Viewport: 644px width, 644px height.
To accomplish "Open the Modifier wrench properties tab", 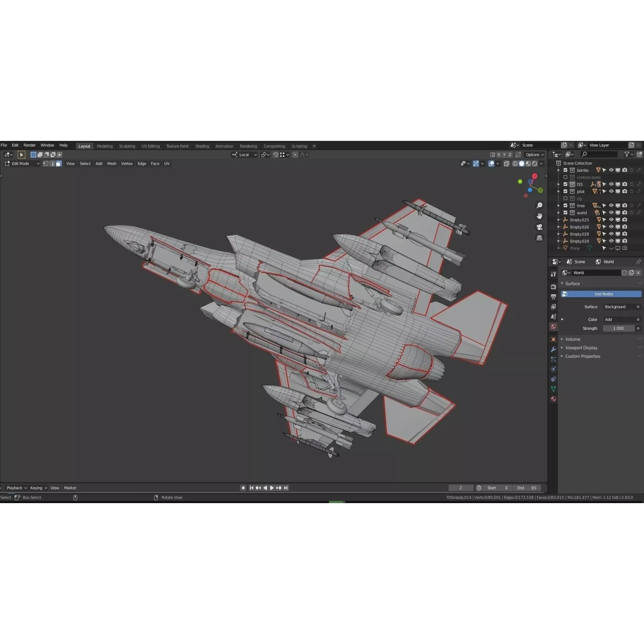I will 553,349.
